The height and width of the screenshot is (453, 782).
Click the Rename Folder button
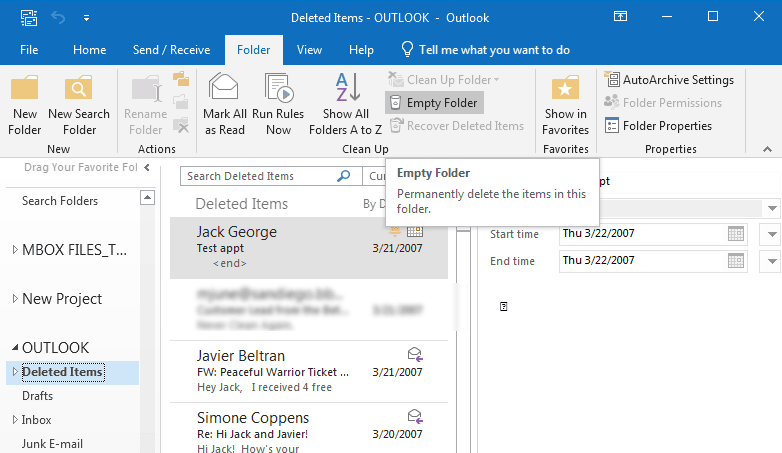tap(146, 105)
